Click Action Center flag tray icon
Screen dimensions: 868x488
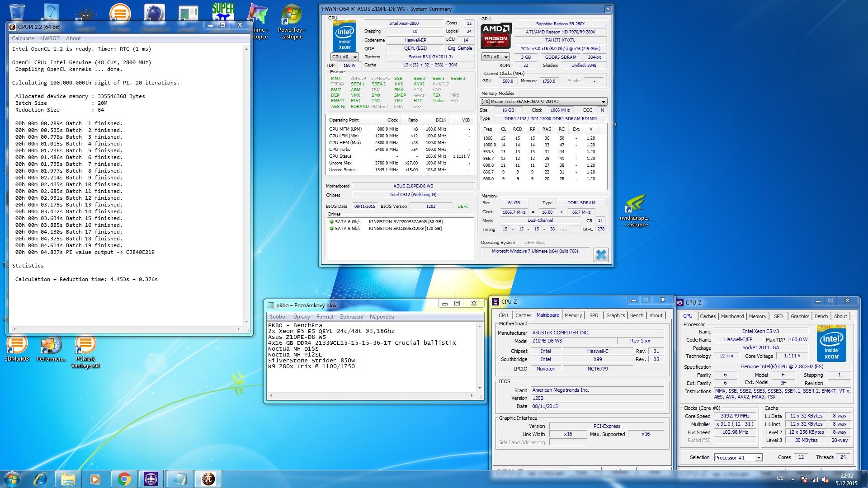point(804,479)
